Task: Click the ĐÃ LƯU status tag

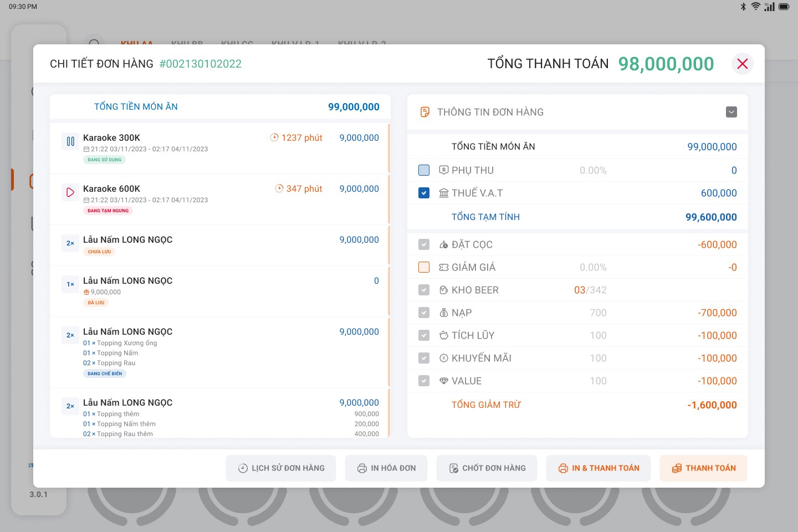Action: click(x=96, y=303)
